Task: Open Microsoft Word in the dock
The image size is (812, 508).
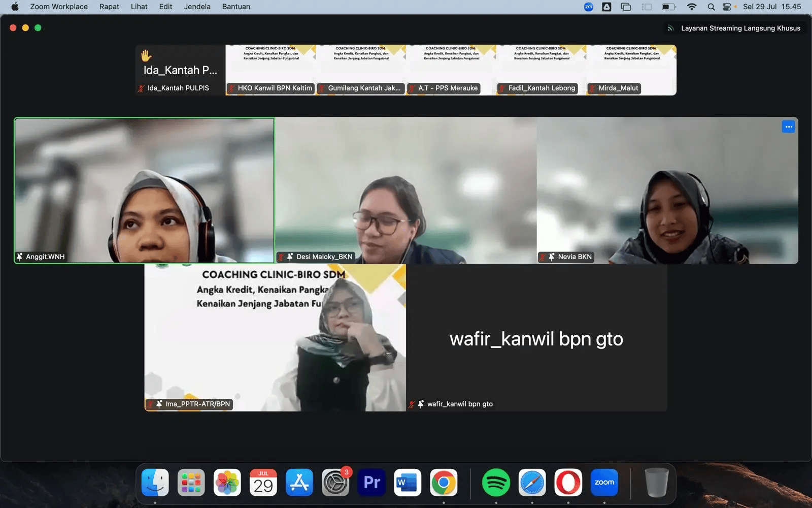Action: pos(408,483)
